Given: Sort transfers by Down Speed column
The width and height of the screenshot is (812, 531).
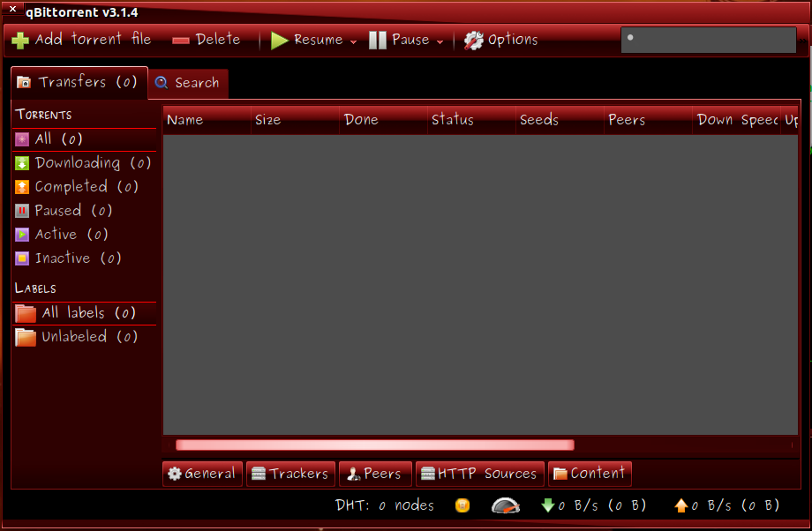Looking at the screenshot, I should [736, 120].
